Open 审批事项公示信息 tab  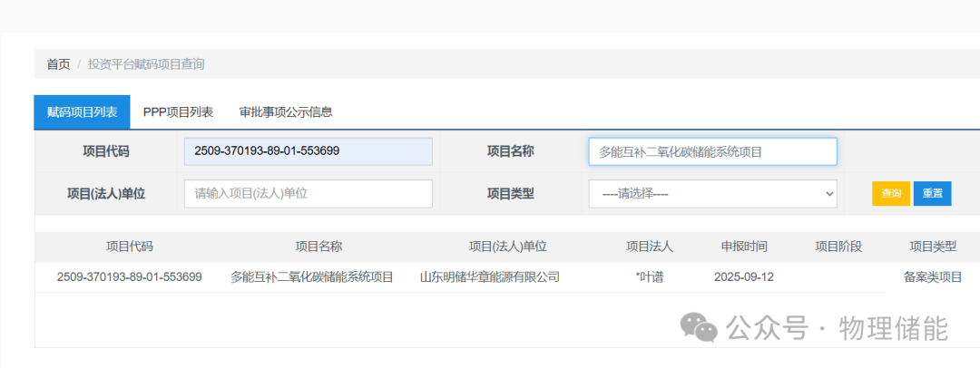point(286,112)
